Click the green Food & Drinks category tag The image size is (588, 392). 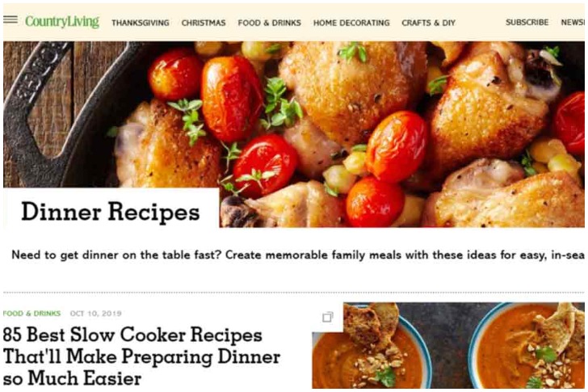point(31,314)
